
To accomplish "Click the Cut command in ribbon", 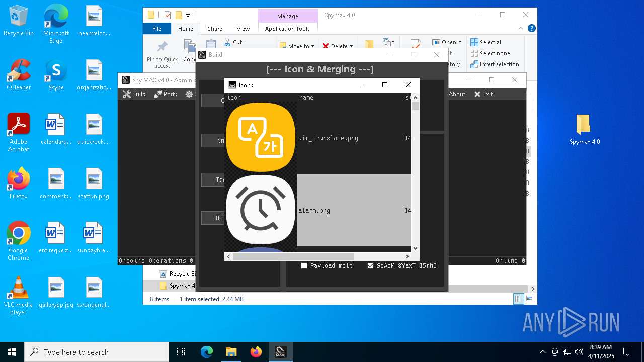I will [x=233, y=42].
